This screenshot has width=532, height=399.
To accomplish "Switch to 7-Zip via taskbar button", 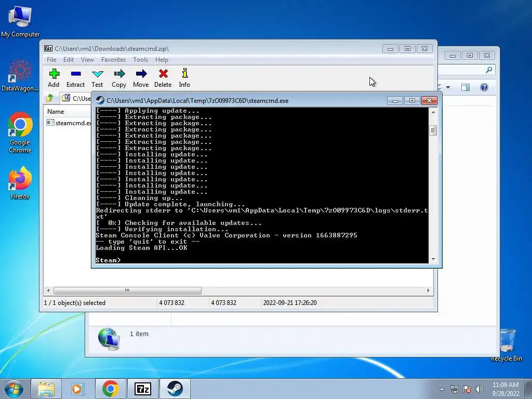I will (142, 389).
